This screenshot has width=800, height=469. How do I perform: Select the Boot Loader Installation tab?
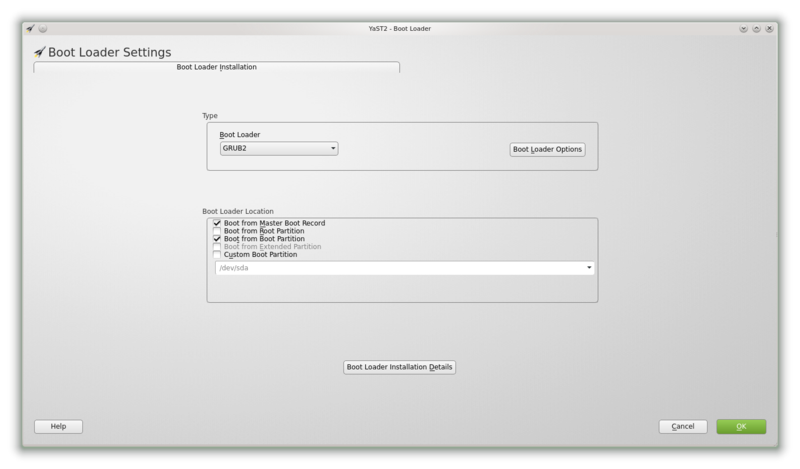pos(217,67)
